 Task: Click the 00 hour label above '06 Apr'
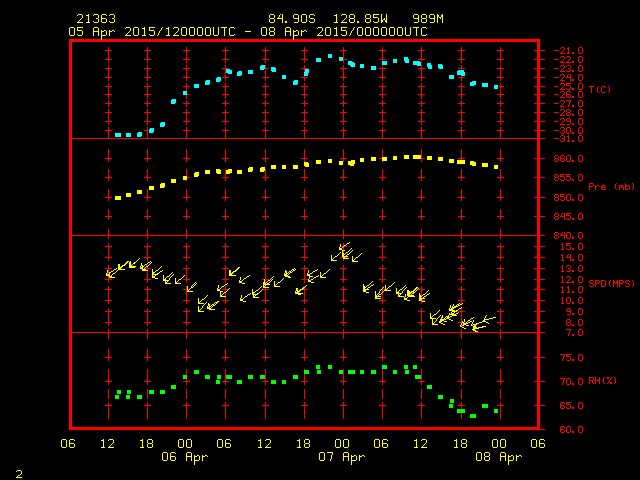pyautogui.click(x=185, y=444)
